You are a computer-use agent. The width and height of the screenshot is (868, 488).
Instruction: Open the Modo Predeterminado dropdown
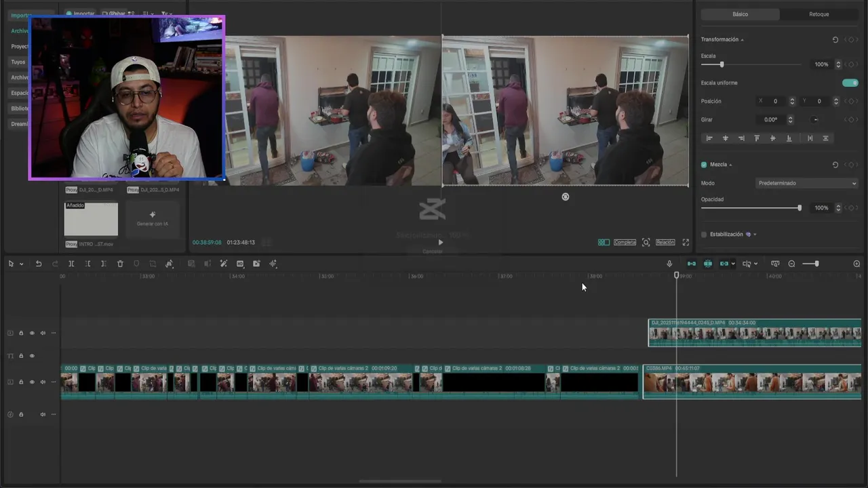pyautogui.click(x=807, y=183)
